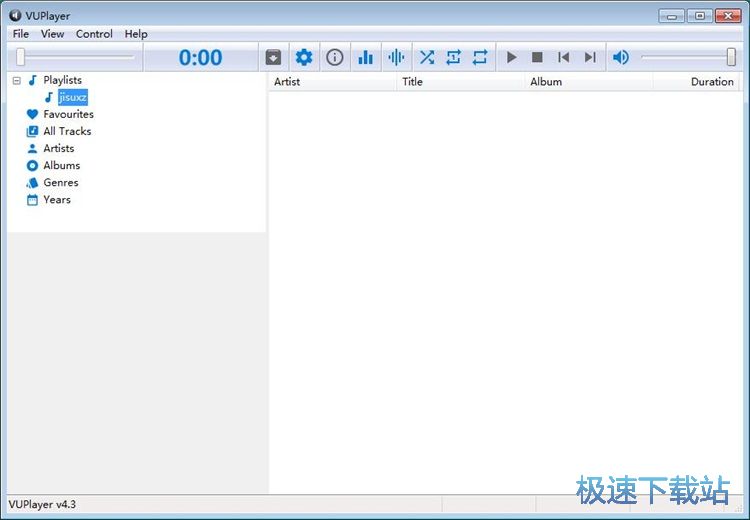
Task: Open the Control menu
Action: click(x=94, y=34)
